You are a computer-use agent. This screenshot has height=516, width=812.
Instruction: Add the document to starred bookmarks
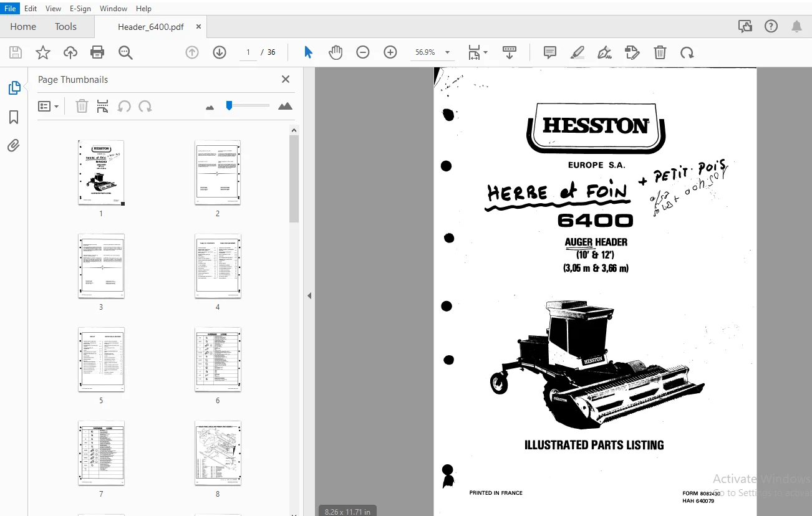coord(42,52)
